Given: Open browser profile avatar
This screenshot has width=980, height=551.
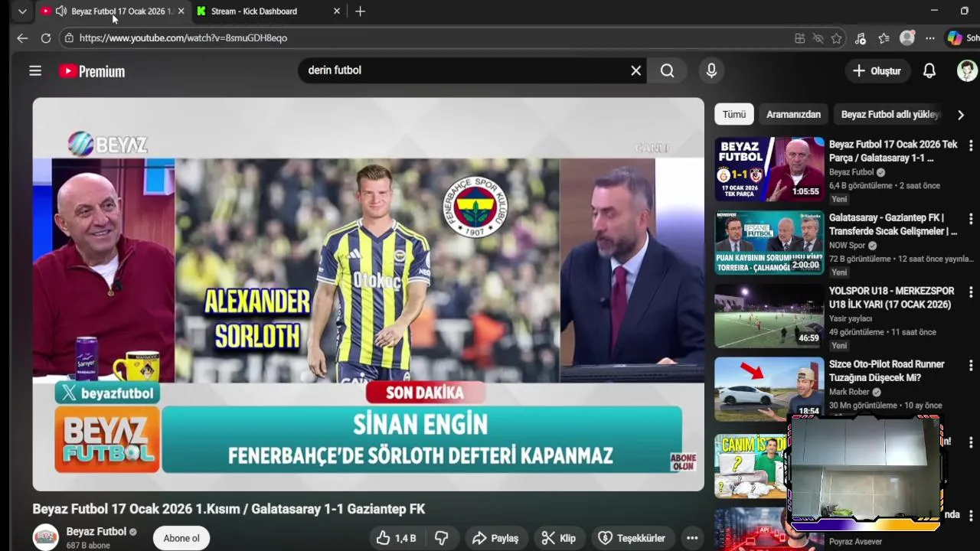Looking at the screenshot, I should click(907, 38).
